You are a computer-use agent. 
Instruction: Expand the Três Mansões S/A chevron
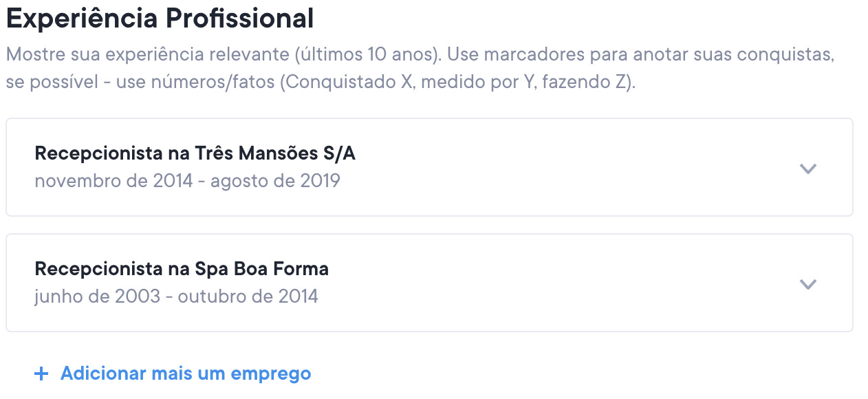(808, 169)
